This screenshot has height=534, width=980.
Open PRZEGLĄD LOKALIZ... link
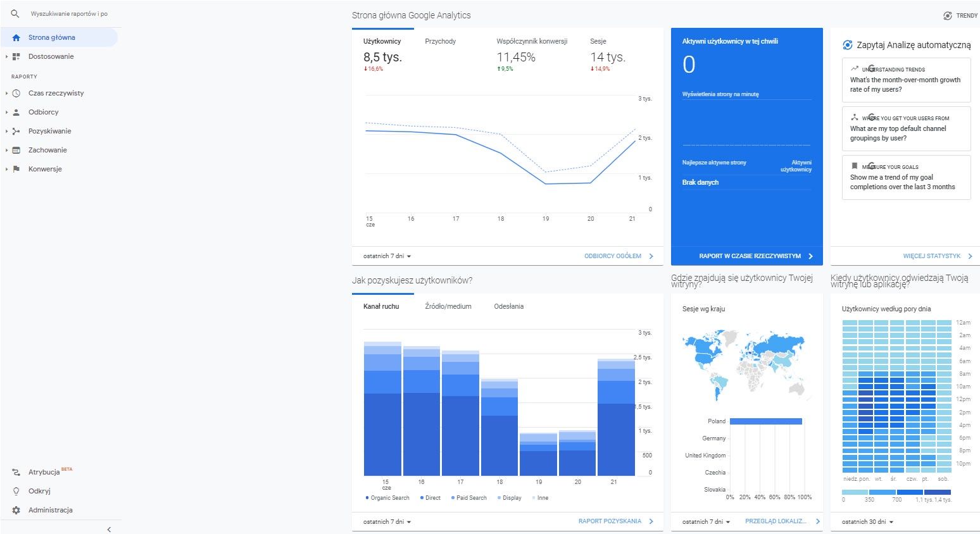coord(776,521)
